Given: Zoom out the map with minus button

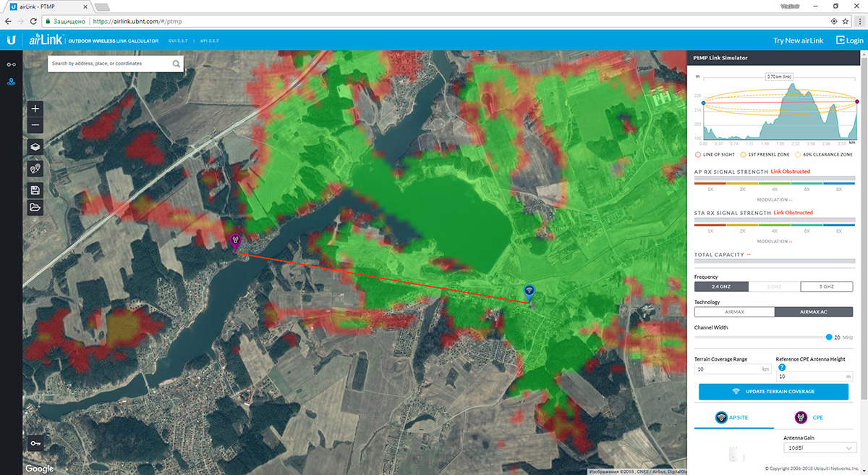Looking at the screenshot, I should pyautogui.click(x=36, y=126).
